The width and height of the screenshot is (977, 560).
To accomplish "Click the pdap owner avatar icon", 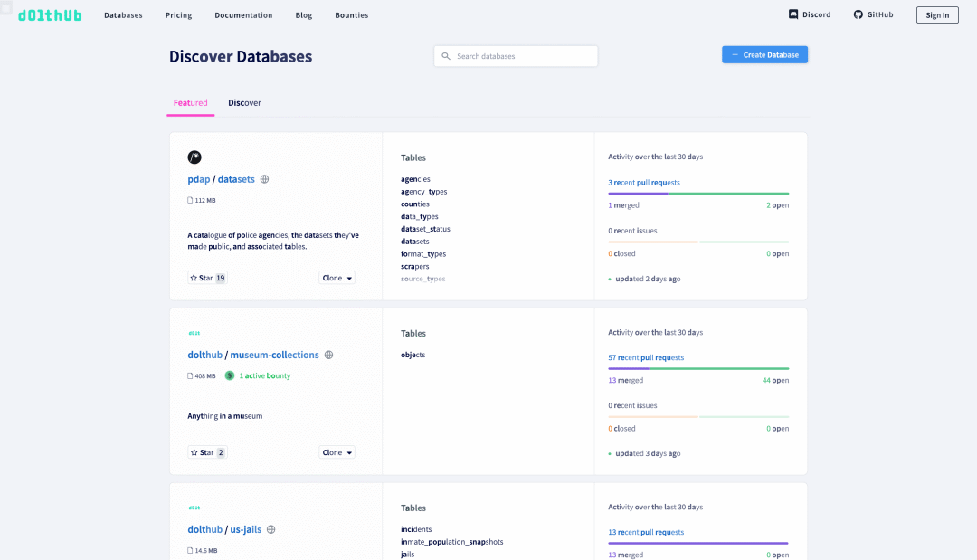I will tap(194, 157).
